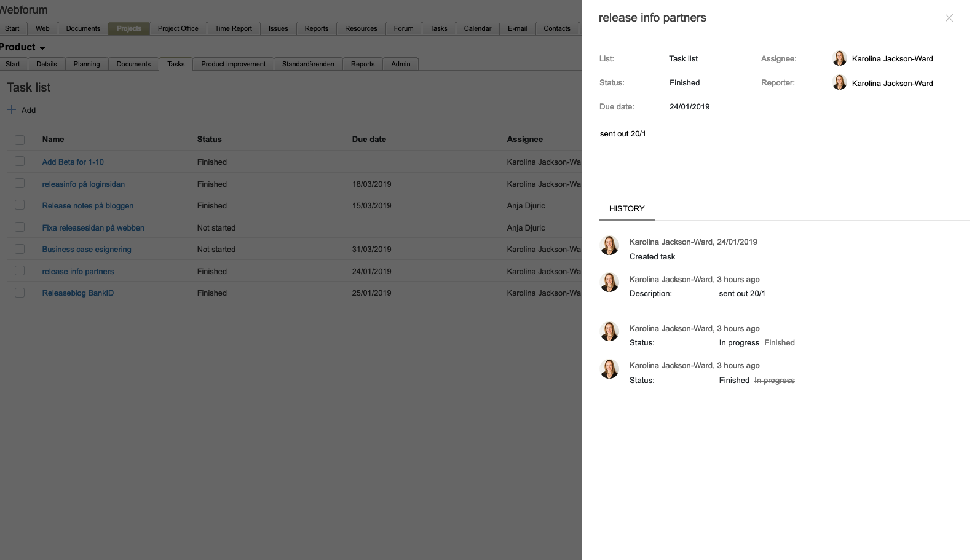The width and height of the screenshot is (980, 560).
Task: Sort by Due date column header
Action: point(369,139)
